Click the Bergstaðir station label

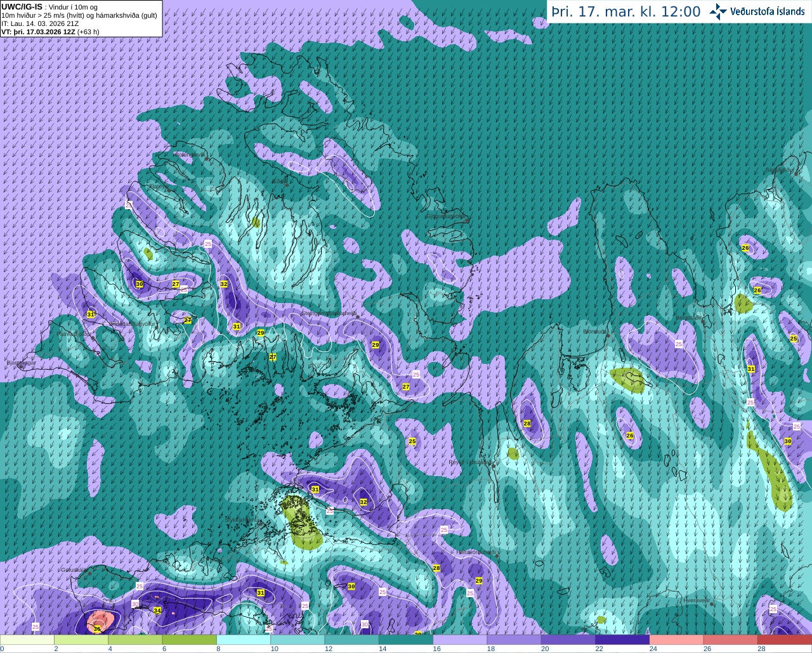coord(690,318)
